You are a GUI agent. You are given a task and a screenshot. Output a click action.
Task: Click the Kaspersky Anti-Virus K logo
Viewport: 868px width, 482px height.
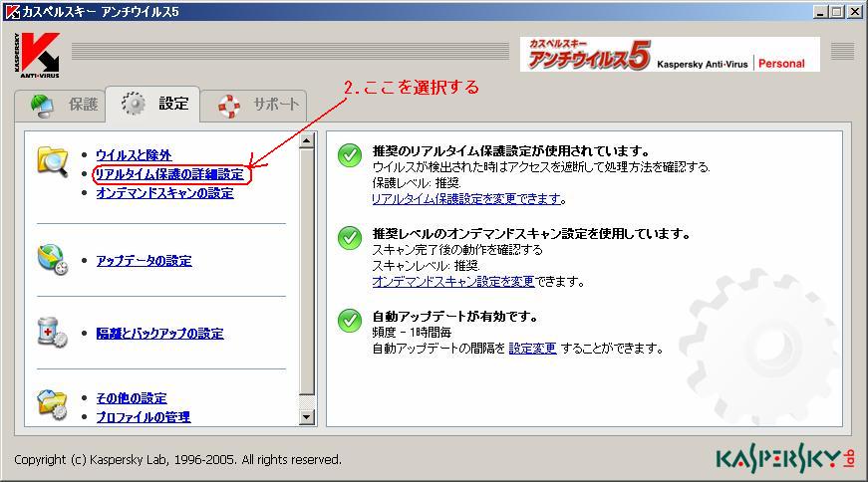[37, 54]
